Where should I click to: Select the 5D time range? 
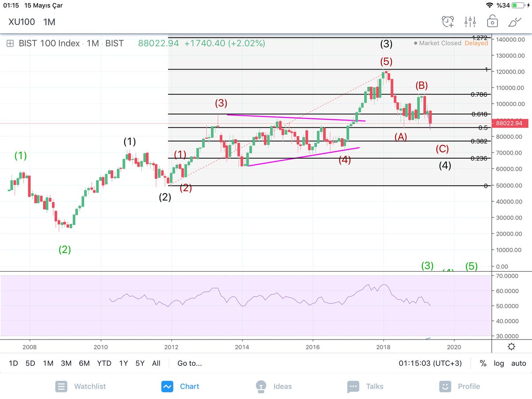coord(30,363)
